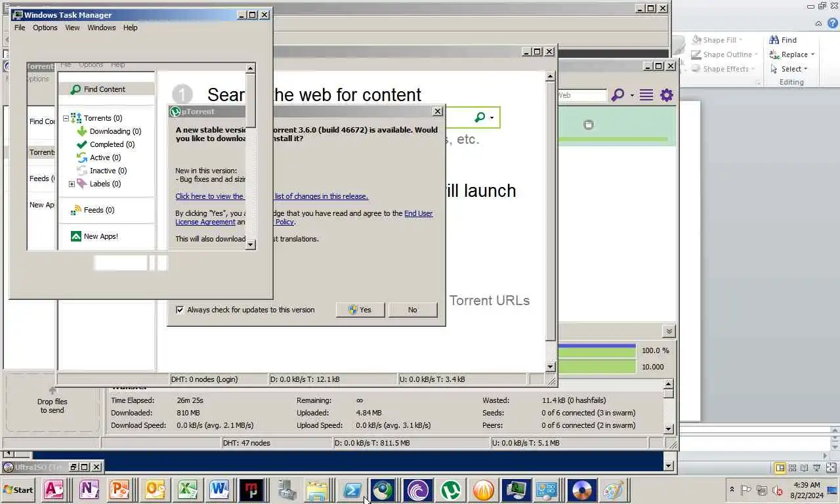Open Task Manager Options menu
Image resolution: width=840 pixels, height=504 pixels.
pos(45,28)
